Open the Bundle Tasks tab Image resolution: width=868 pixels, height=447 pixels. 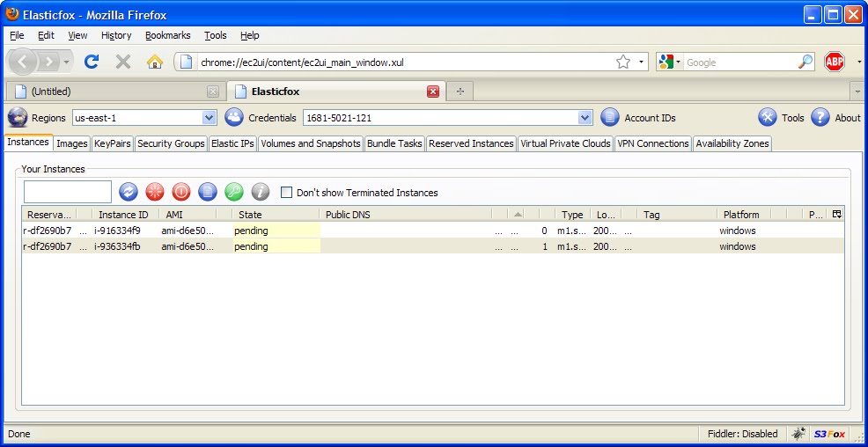click(x=394, y=143)
